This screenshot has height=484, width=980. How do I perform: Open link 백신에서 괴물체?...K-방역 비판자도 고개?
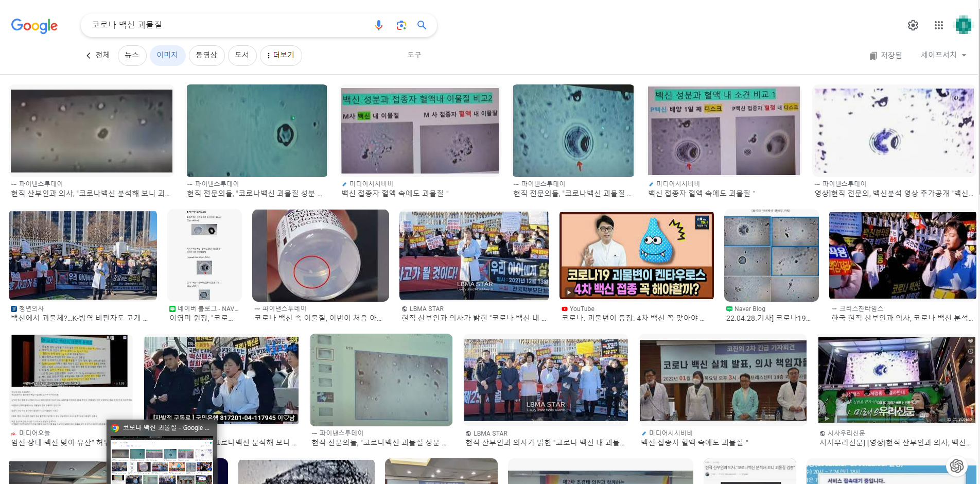tap(79, 318)
